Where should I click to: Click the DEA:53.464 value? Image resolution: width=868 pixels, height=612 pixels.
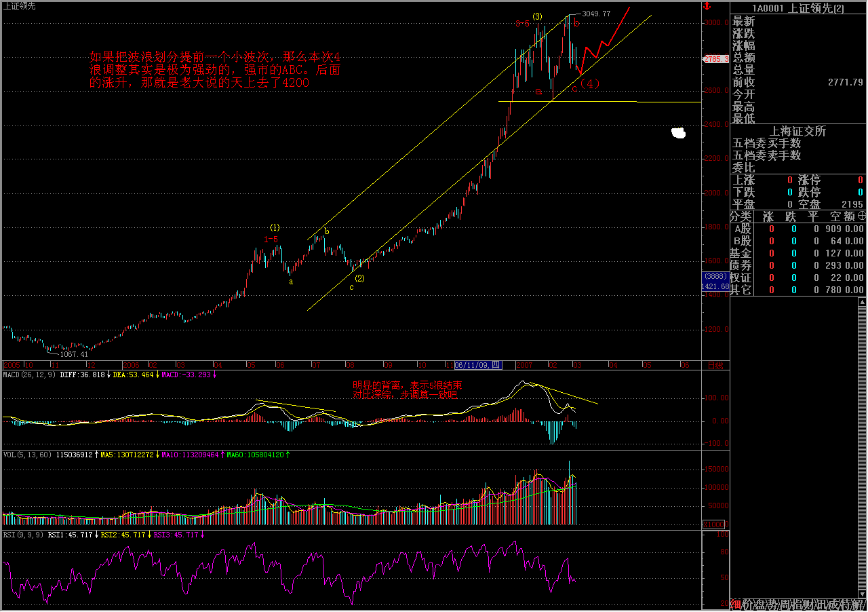133,375
